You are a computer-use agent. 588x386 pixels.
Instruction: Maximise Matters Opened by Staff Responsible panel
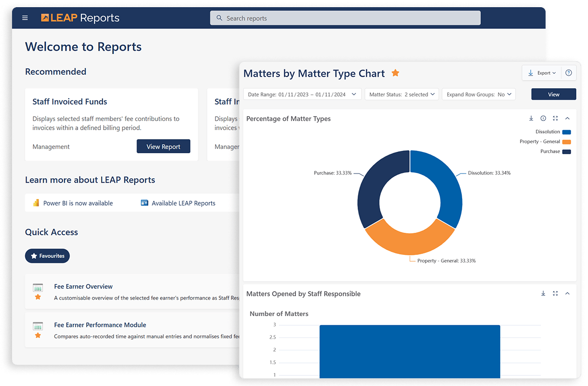(x=555, y=293)
